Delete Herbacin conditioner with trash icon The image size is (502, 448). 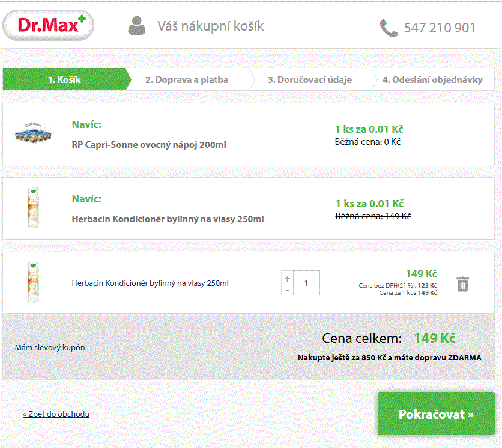coord(462,283)
